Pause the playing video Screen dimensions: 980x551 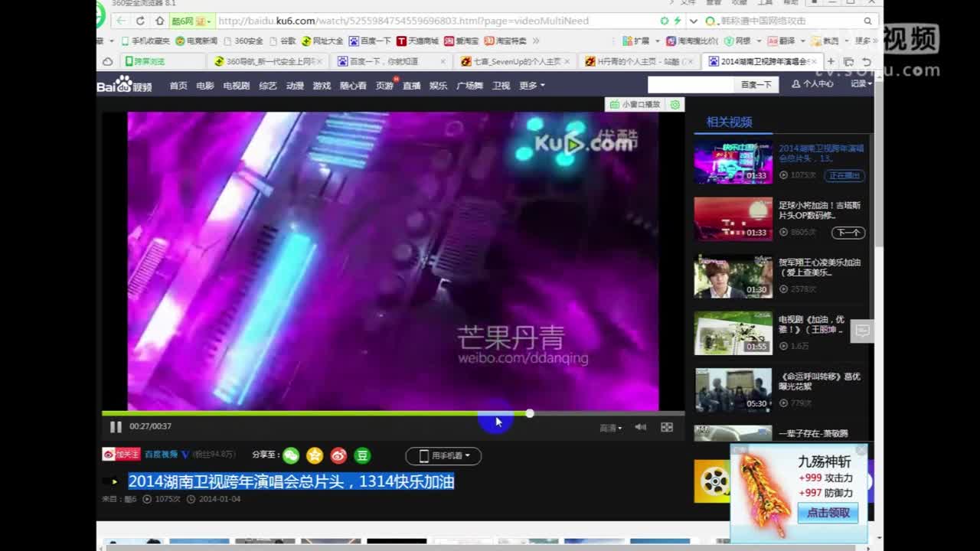[x=116, y=427]
